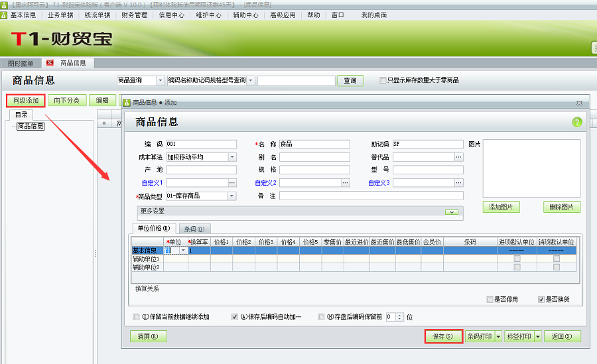Viewport: 597px width, 364px height.
Task: Open the 维护中心 menu
Action: 209,15
